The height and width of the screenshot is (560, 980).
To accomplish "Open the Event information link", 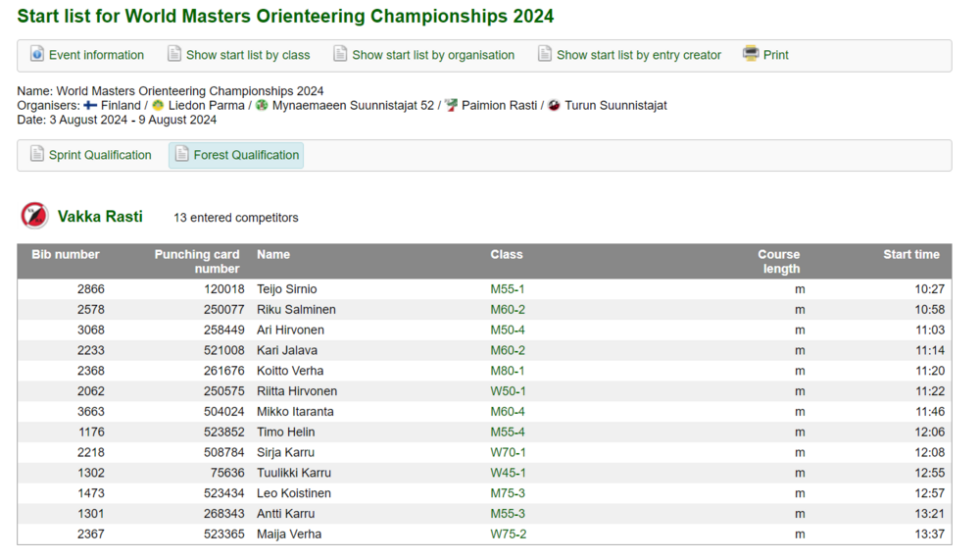I will (96, 55).
